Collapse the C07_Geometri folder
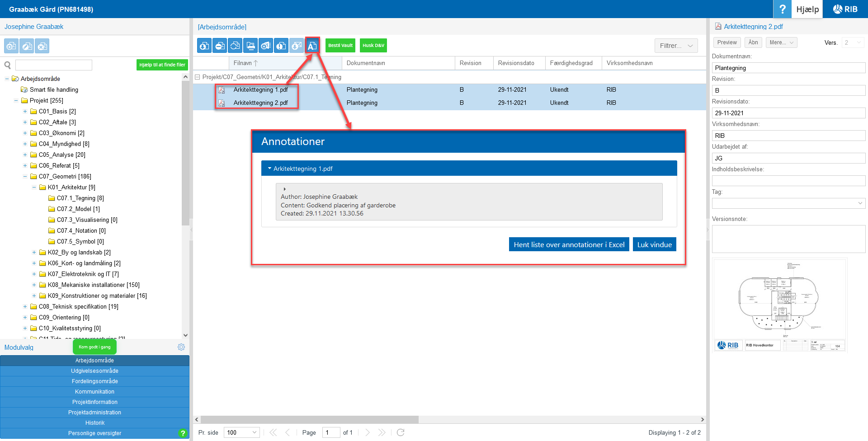The height and width of the screenshot is (441, 868). (x=25, y=177)
